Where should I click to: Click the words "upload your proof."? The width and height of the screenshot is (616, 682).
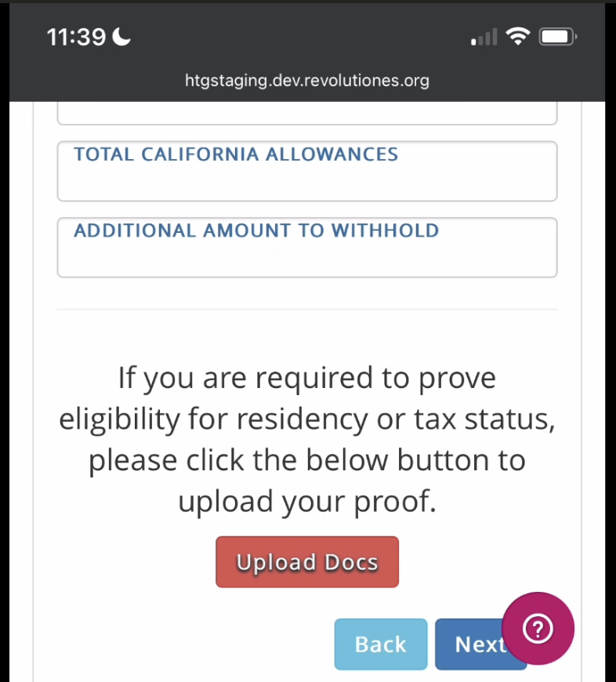click(307, 502)
